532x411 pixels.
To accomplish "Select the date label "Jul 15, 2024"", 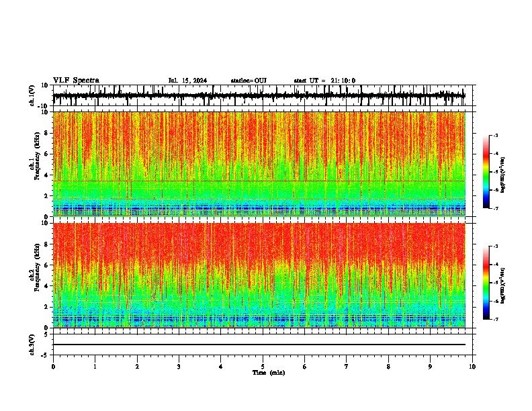I will coord(187,81).
